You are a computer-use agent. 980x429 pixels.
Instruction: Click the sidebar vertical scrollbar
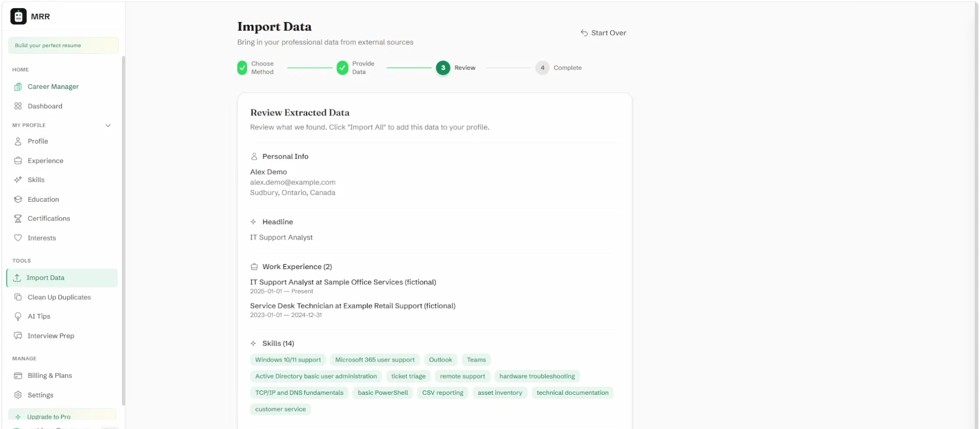point(123,230)
